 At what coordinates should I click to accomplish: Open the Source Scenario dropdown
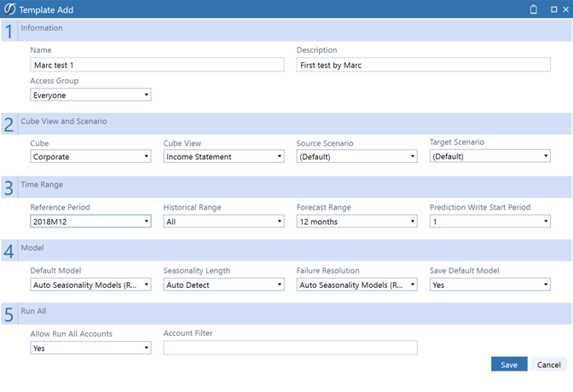356,156
